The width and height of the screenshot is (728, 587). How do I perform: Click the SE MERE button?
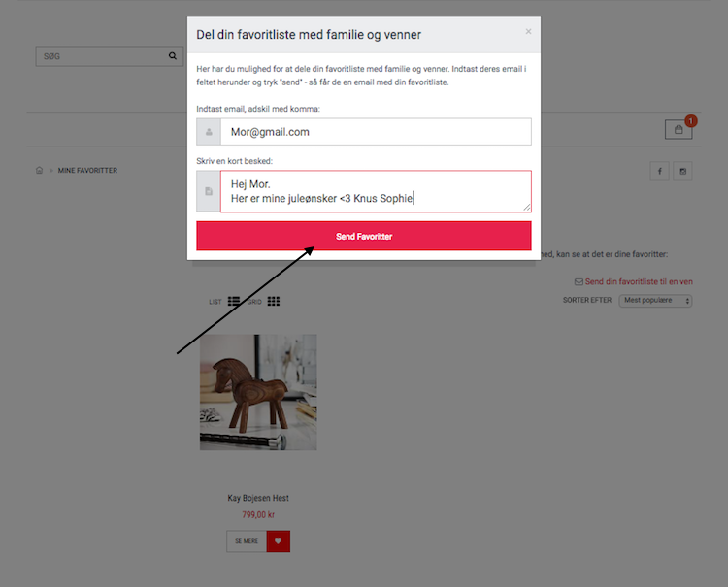point(247,541)
